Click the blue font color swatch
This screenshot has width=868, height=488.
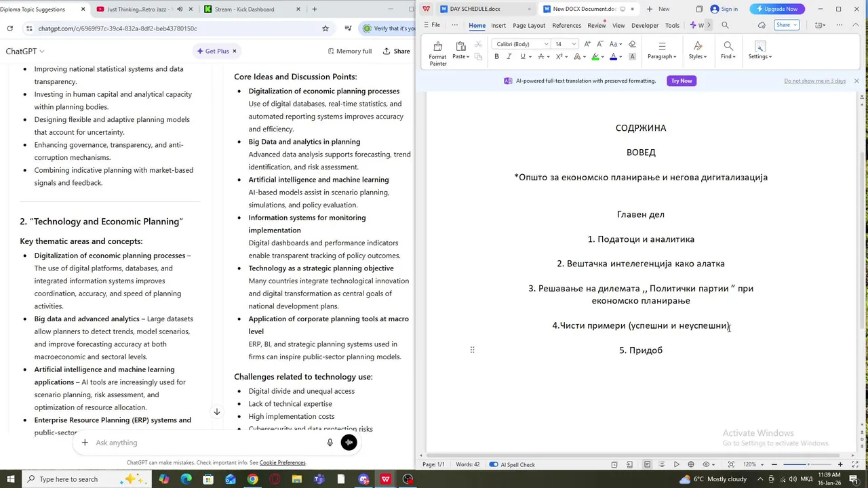click(x=614, y=56)
